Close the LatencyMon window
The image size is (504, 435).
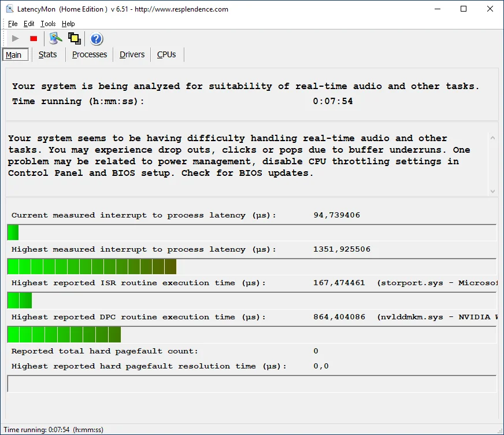[490, 9]
